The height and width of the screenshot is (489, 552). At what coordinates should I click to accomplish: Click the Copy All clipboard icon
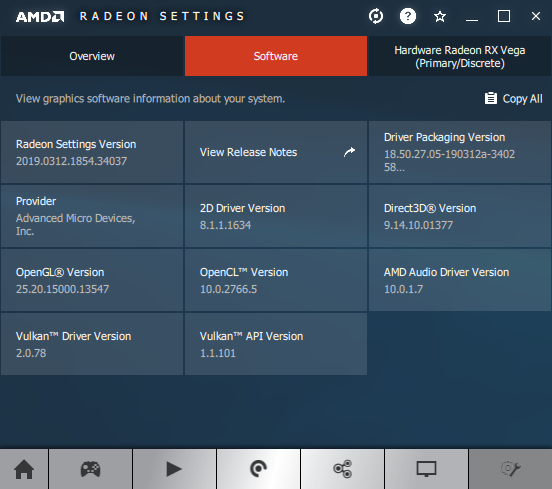click(x=491, y=98)
